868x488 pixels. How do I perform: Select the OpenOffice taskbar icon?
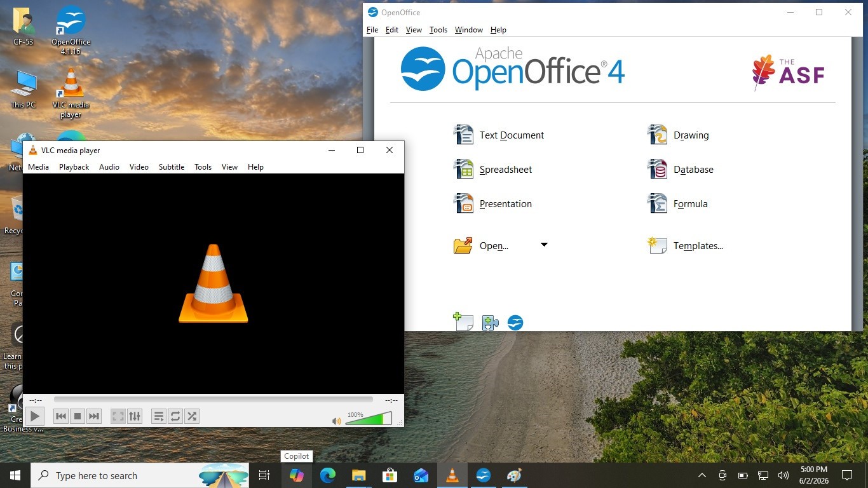(484, 475)
